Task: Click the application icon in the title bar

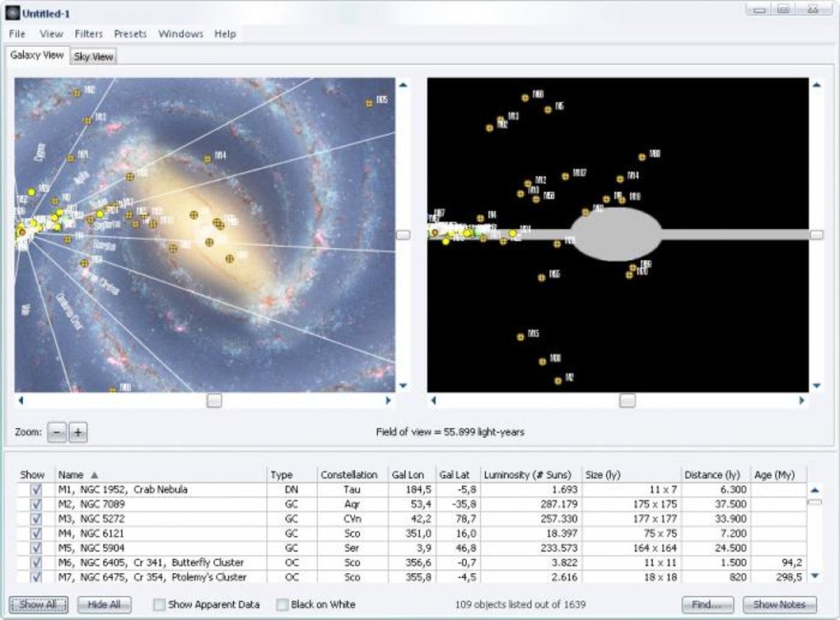Action: 12,13
